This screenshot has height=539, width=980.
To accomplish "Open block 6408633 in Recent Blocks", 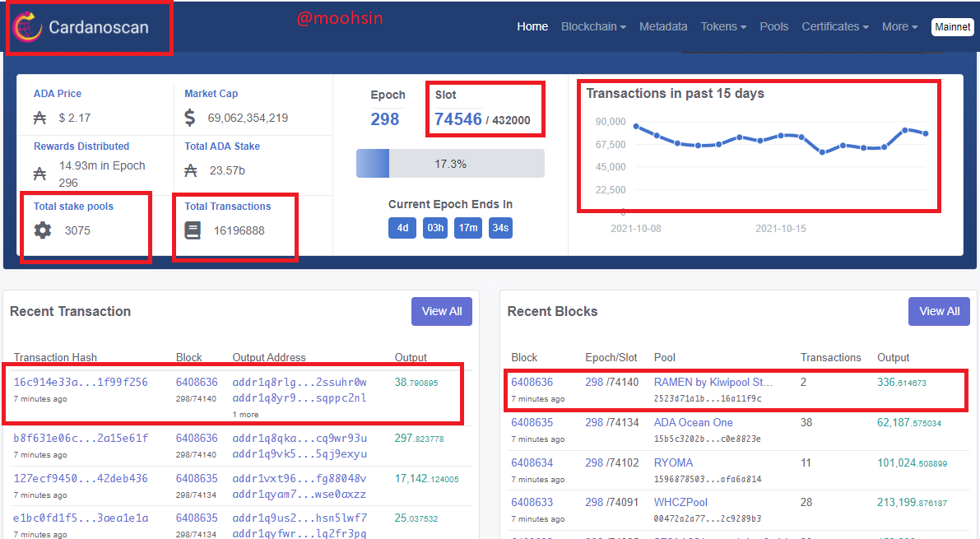I will [x=532, y=502].
